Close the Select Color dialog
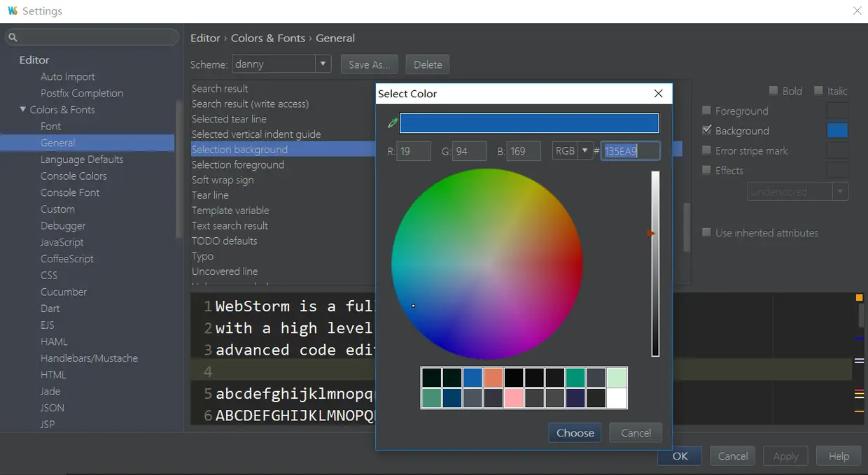This screenshot has width=868, height=475. [x=658, y=94]
